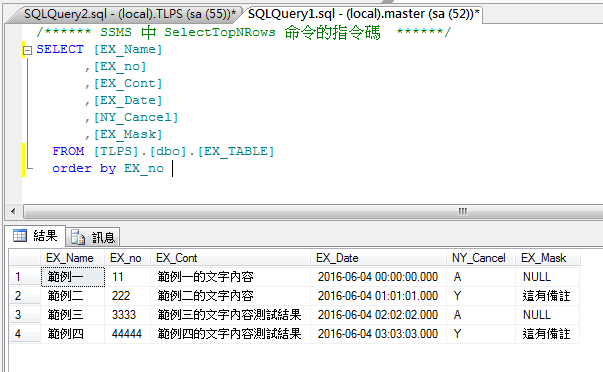Click the NULL EX_Mask cell in row 1
Viewport: 603px width, 372px height.
[548, 277]
